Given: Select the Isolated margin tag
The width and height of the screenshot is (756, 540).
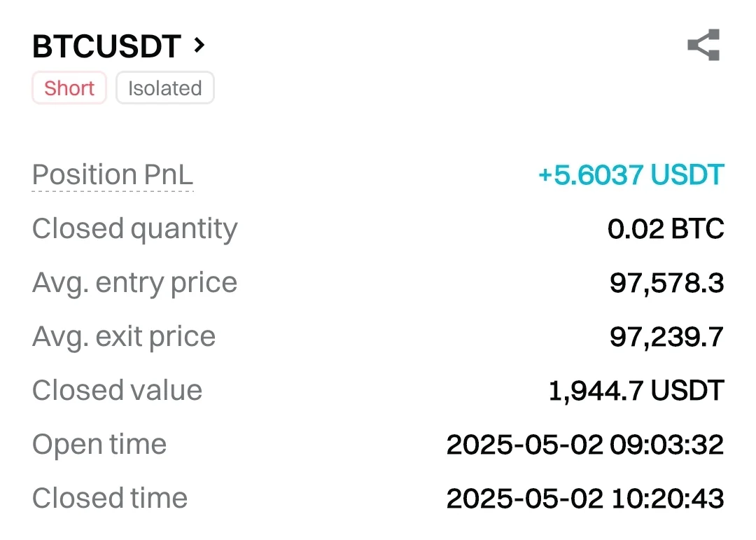Looking at the screenshot, I should coord(164,88).
